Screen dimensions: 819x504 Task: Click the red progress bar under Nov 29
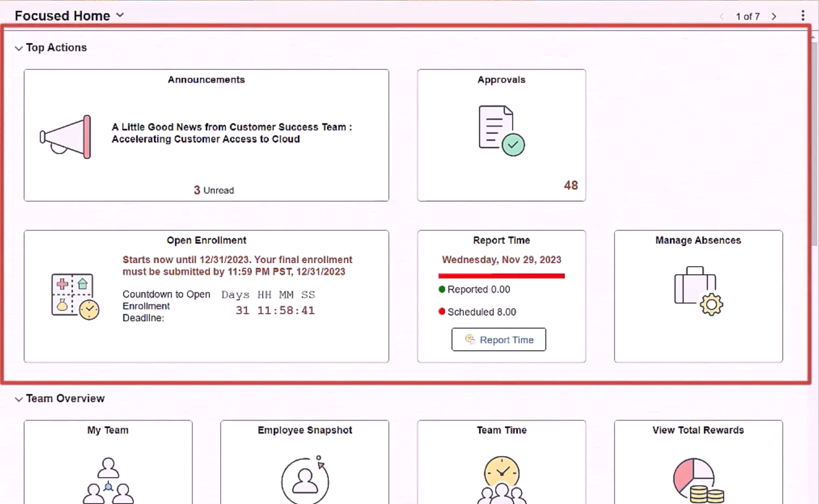[501, 276]
